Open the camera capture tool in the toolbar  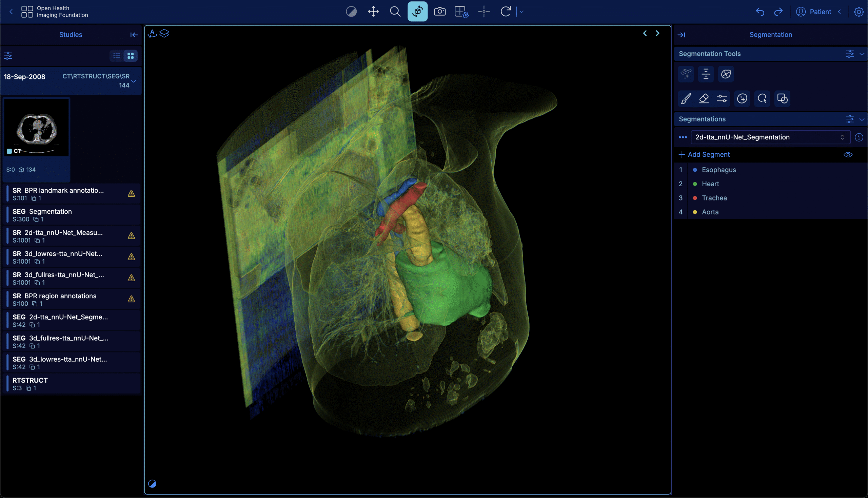[440, 11]
